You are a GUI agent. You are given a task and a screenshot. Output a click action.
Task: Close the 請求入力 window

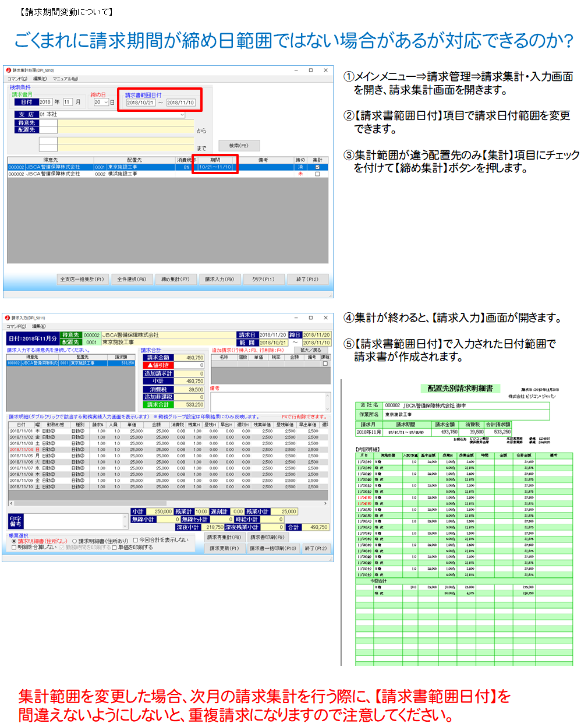325,318
